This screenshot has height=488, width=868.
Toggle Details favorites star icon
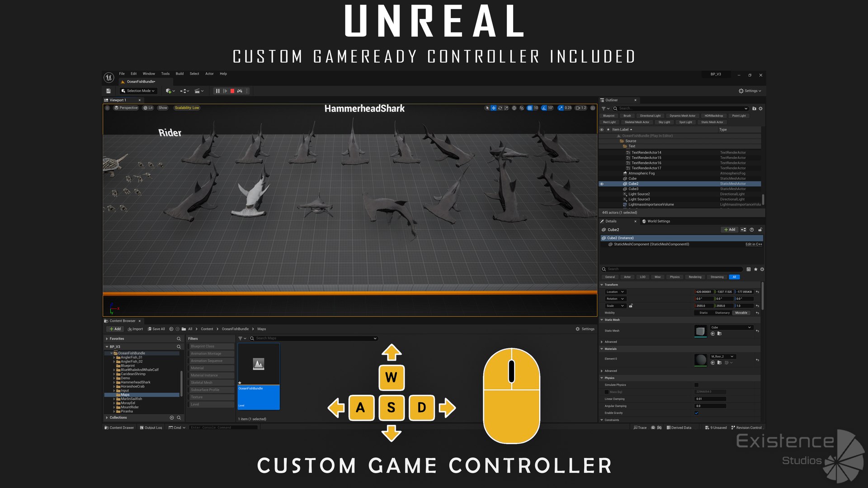(x=755, y=269)
